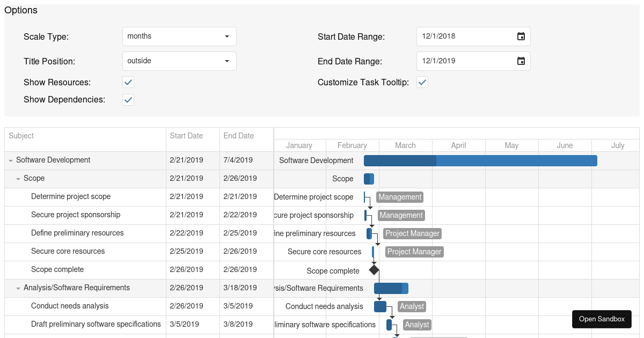Click the 3/18/2019 end date cell
Image resolution: width=644 pixels, height=338 pixels.
click(x=246, y=288)
